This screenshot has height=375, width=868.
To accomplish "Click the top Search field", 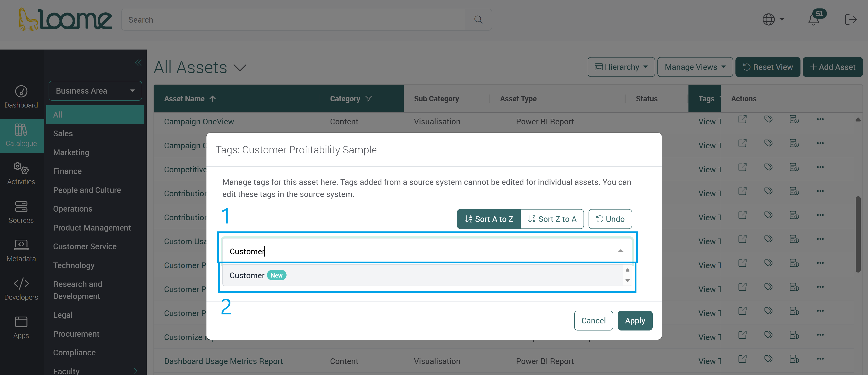I will point(293,20).
